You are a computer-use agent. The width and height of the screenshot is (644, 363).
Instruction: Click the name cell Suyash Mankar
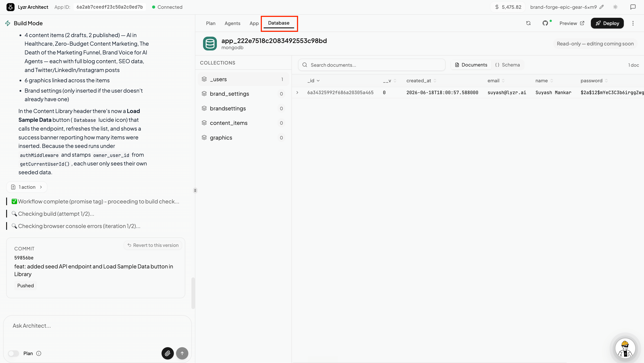point(553,92)
